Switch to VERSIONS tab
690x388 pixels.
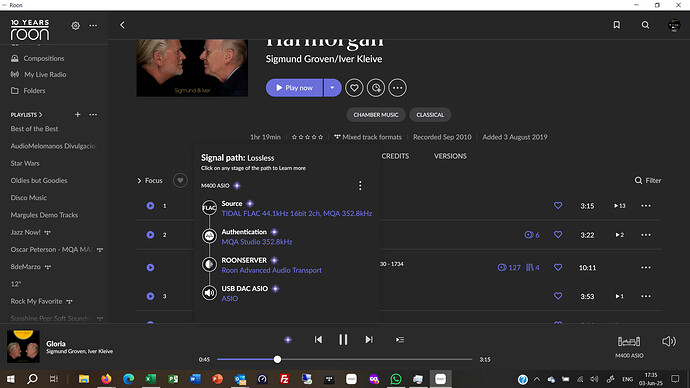(450, 156)
